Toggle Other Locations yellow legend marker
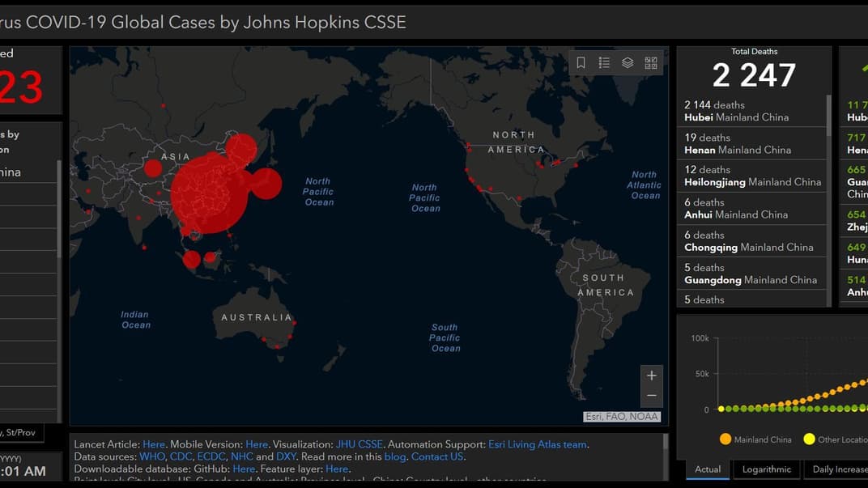 (x=809, y=439)
